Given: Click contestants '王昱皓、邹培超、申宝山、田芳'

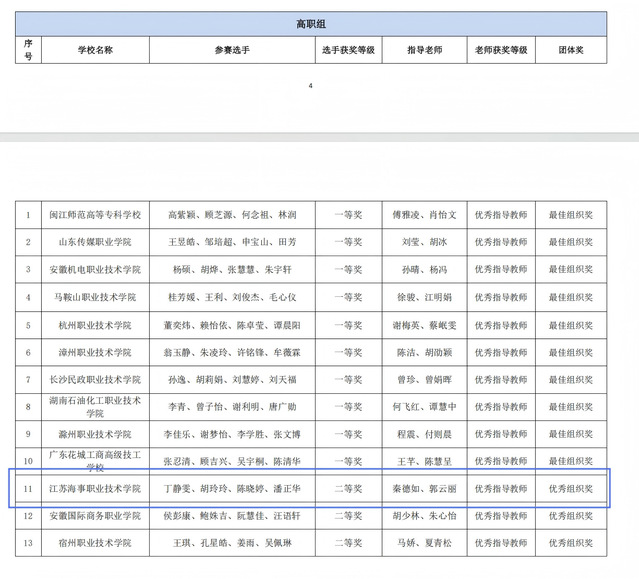Looking at the screenshot, I should [232, 242].
